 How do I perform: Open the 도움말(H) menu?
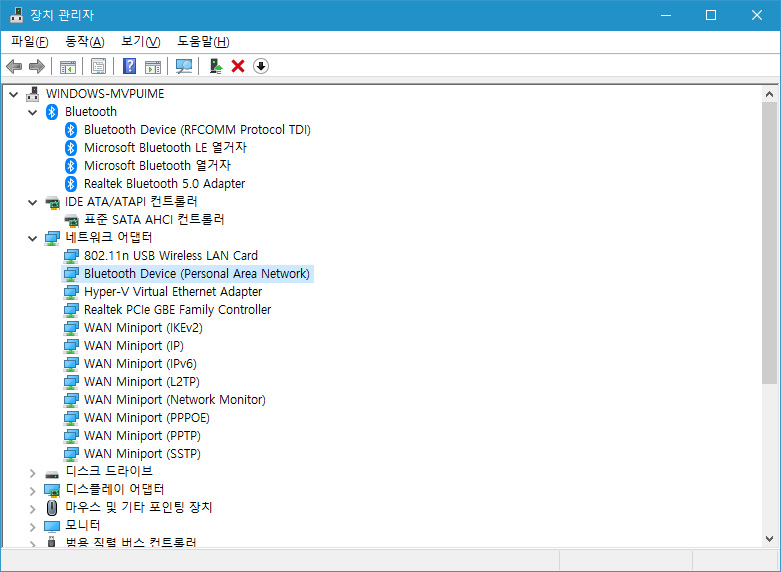coord(203,42)
